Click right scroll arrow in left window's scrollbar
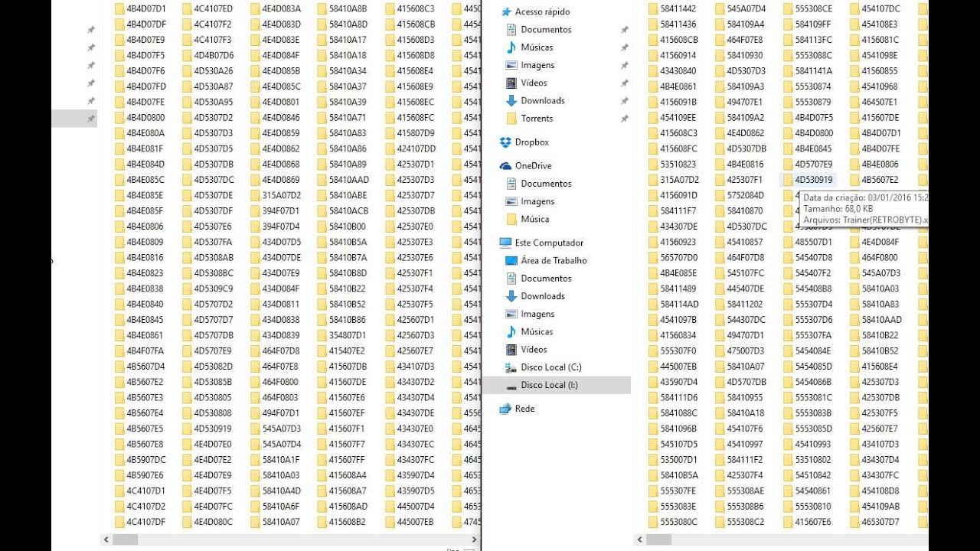 (x=475, y=540)
